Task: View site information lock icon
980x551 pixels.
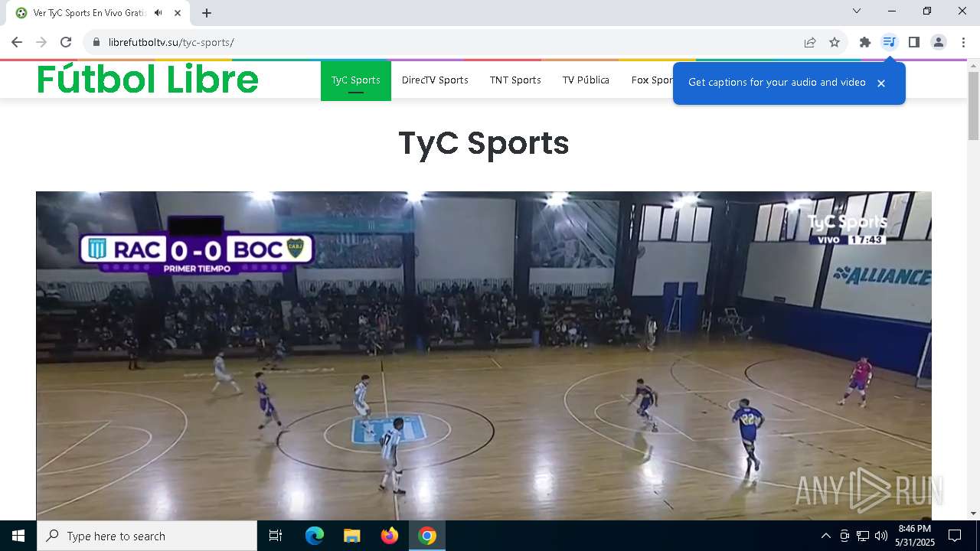Action: [96, 42]
